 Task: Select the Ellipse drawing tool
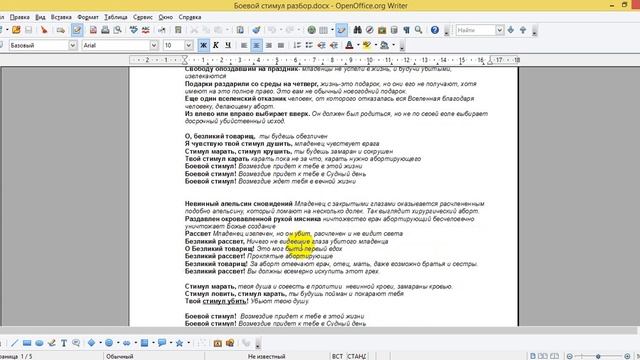(x=39, y=343)
